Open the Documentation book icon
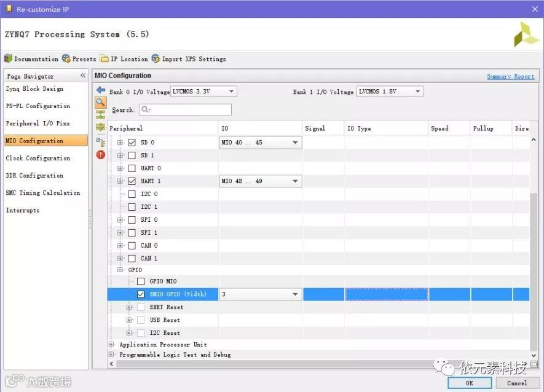The image size is (544, 392). pyautogui.click(x=9, y=58)
